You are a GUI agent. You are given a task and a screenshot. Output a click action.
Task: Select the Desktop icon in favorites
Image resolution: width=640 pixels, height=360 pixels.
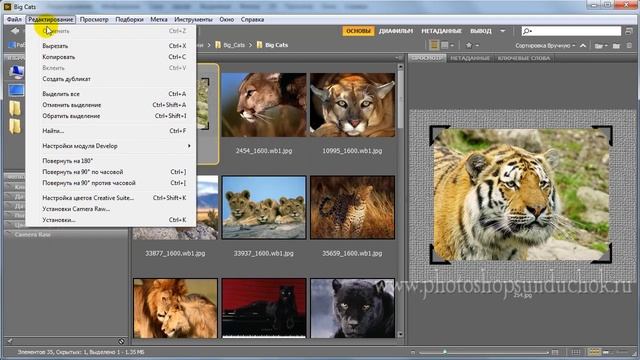tap(16, 90)
